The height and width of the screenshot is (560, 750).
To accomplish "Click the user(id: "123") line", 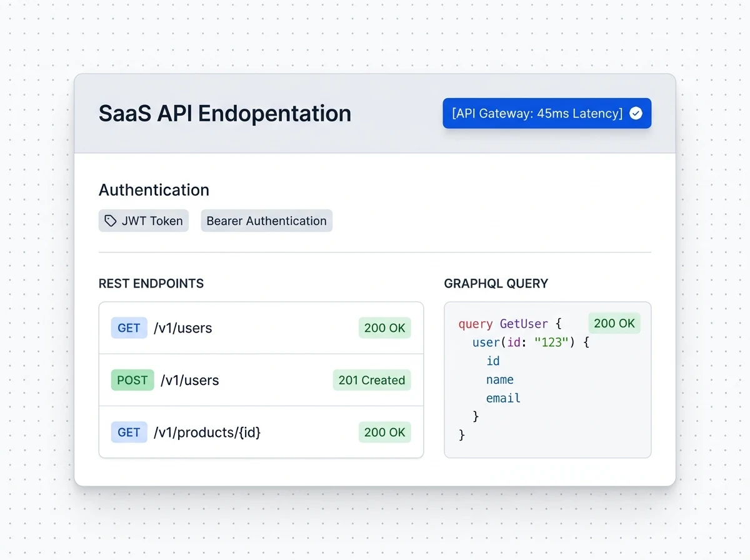I will [531, 342].
